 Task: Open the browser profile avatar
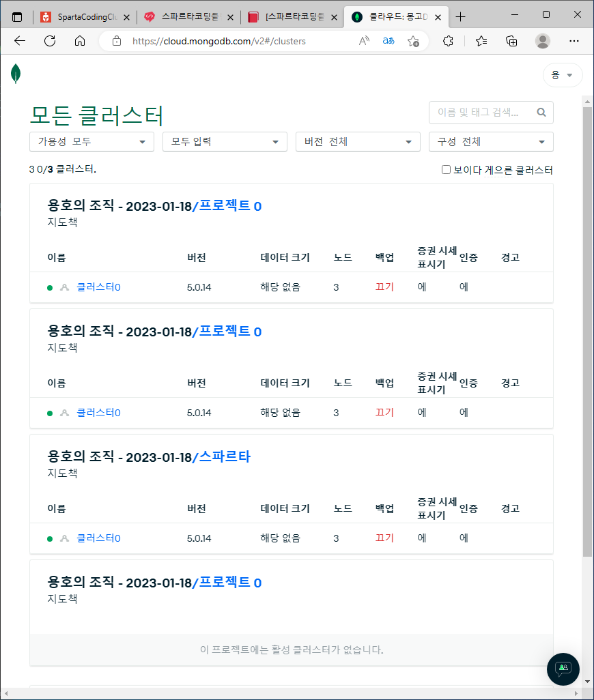tap(543, 41)
